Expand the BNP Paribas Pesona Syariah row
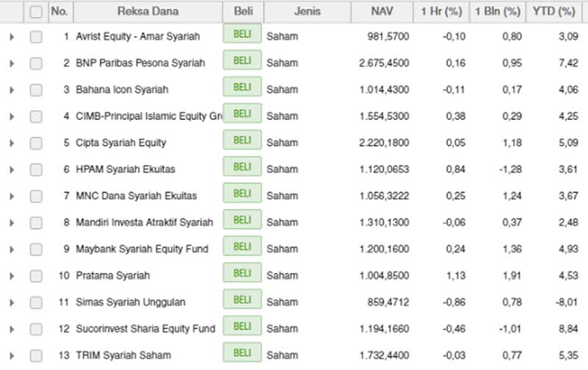Viewport: 588px width, 370px height. click(x=12, y=63)
